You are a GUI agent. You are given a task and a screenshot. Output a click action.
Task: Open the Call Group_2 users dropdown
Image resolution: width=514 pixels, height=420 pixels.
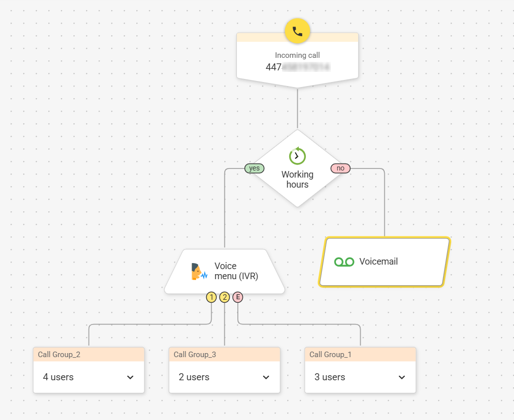tap(130, 377)
